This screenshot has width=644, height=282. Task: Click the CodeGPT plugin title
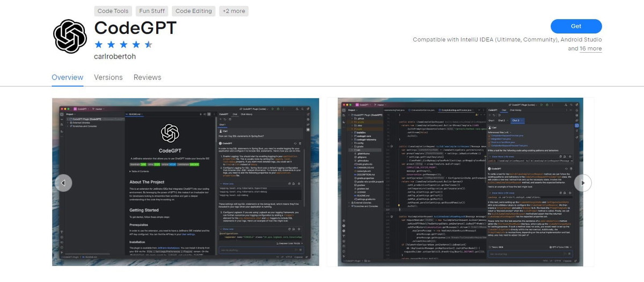[x=135, y=27]
